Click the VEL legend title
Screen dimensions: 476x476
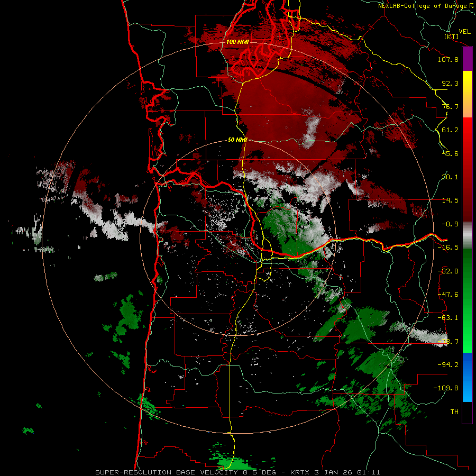pos(464,32)
